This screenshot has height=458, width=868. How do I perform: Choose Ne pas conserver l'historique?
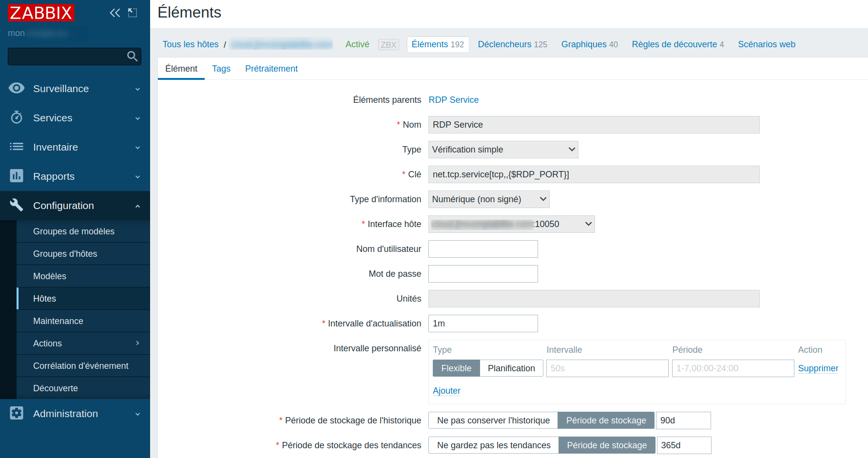tap(493, 420)
